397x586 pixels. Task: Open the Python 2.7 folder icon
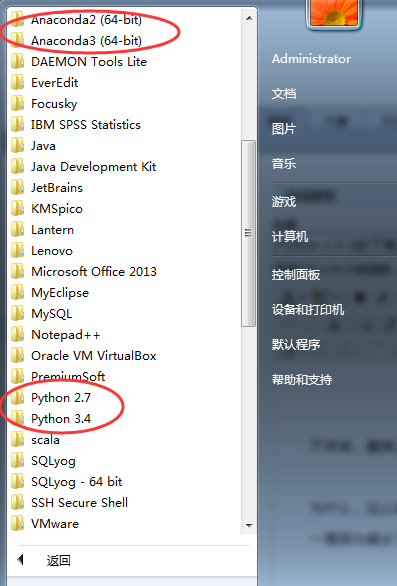pos(17,398)
